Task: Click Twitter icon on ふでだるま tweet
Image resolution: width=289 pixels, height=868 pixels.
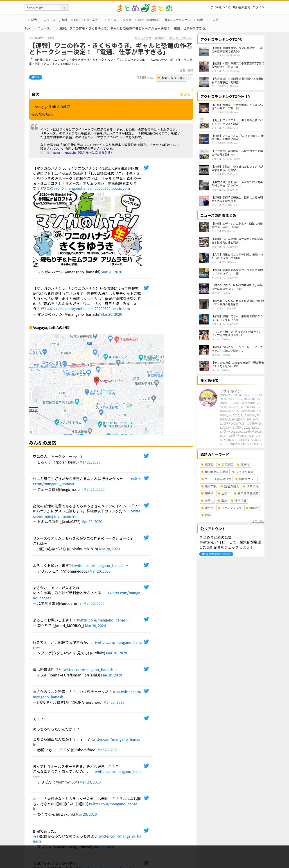Action: (146, 587)
